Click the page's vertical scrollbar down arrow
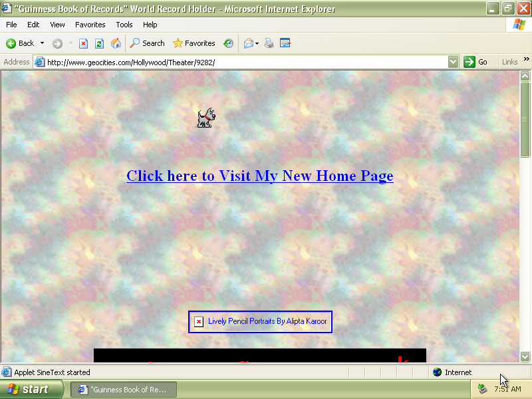This screenshot has width=532, height=399. click(525, 356)
